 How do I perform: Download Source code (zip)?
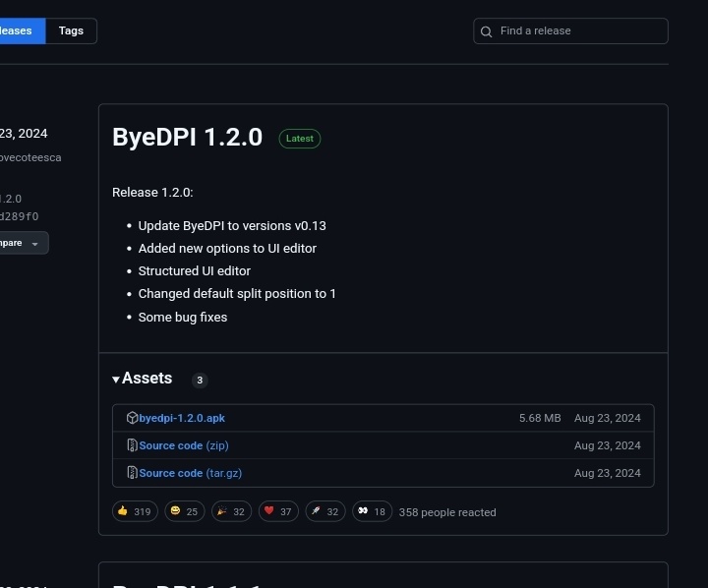point(184,445)
